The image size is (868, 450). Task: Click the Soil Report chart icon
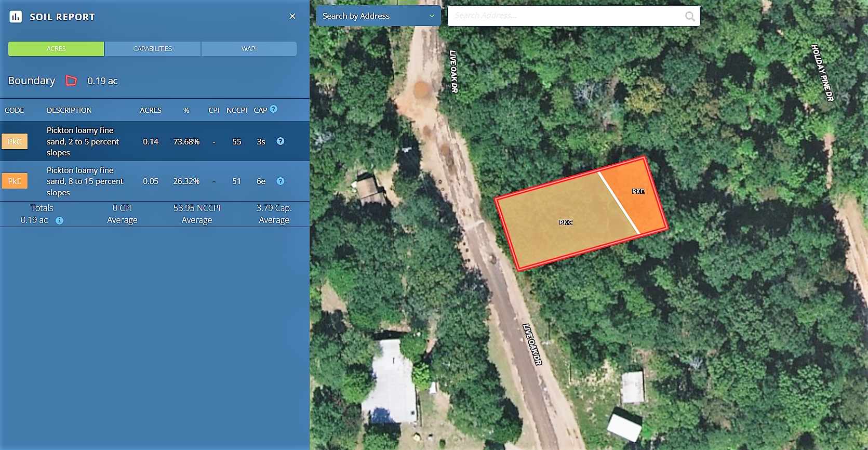pyautogui.click(x=16, y=17)
